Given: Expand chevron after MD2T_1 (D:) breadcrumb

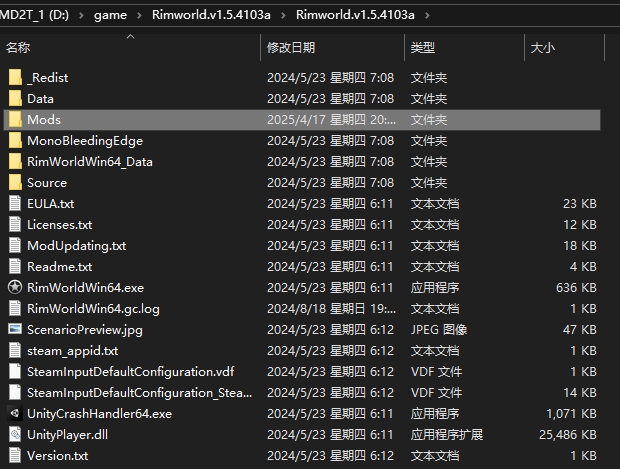Looking at the screenshot, I should click(x=81, y=15).
